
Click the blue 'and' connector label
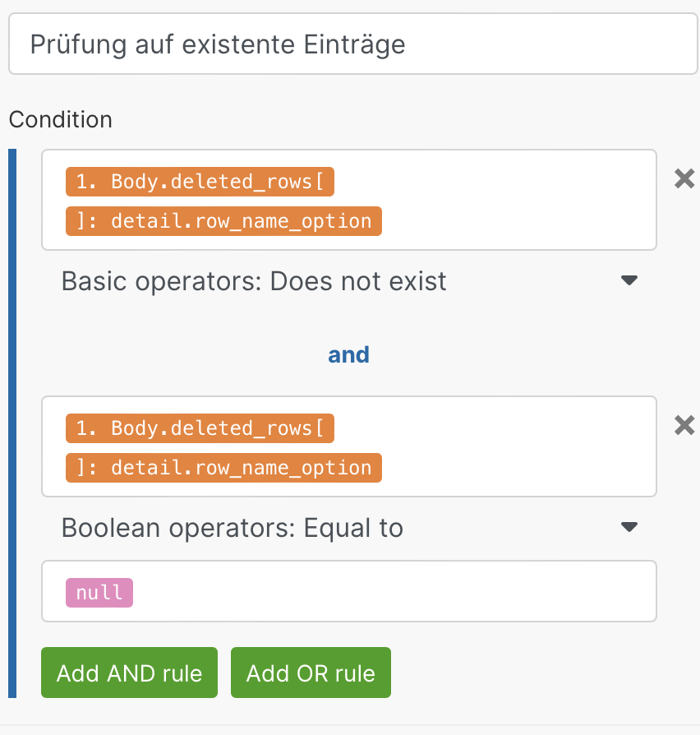(x=348, y=354)
